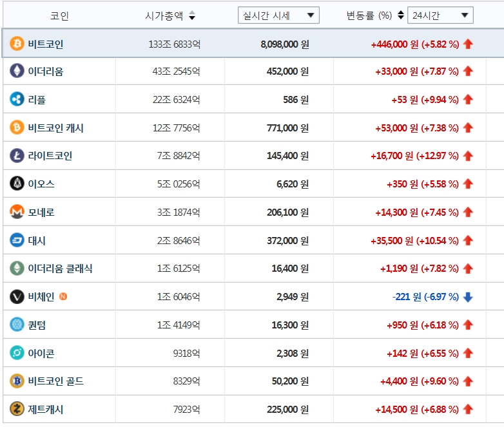Select the 퀀텀 coin name
The width and height of the screenshot is (504, 427).
37,325
